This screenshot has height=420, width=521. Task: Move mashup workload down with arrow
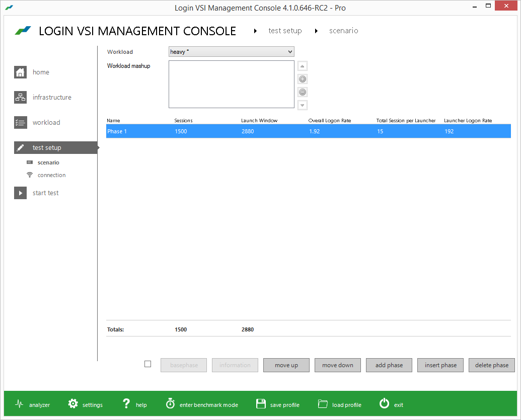303,105
